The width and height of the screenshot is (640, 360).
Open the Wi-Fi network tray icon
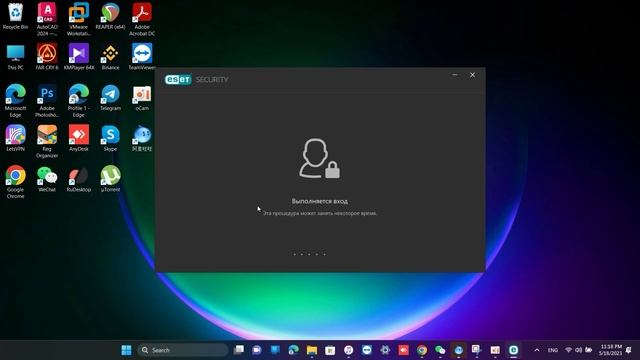coord(568,350)
